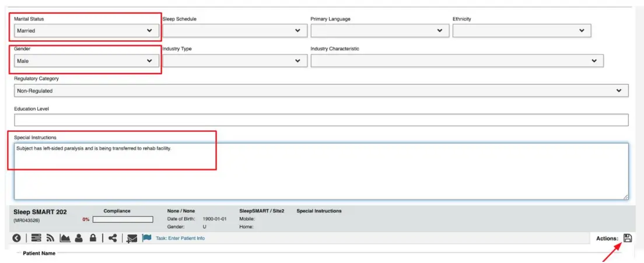
Task: Click the person profile icon
Action: [79, 238]
